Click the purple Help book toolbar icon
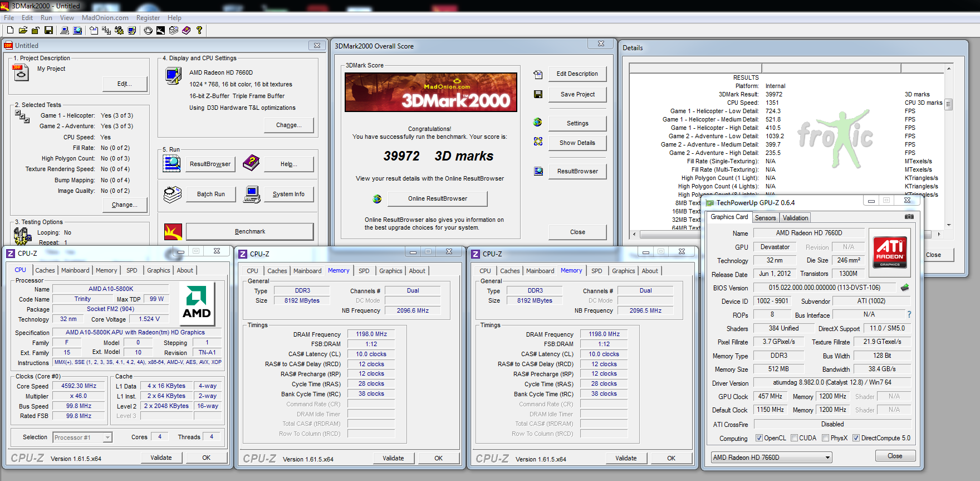The width and height of the screenshot is (980, 481). 187,30
